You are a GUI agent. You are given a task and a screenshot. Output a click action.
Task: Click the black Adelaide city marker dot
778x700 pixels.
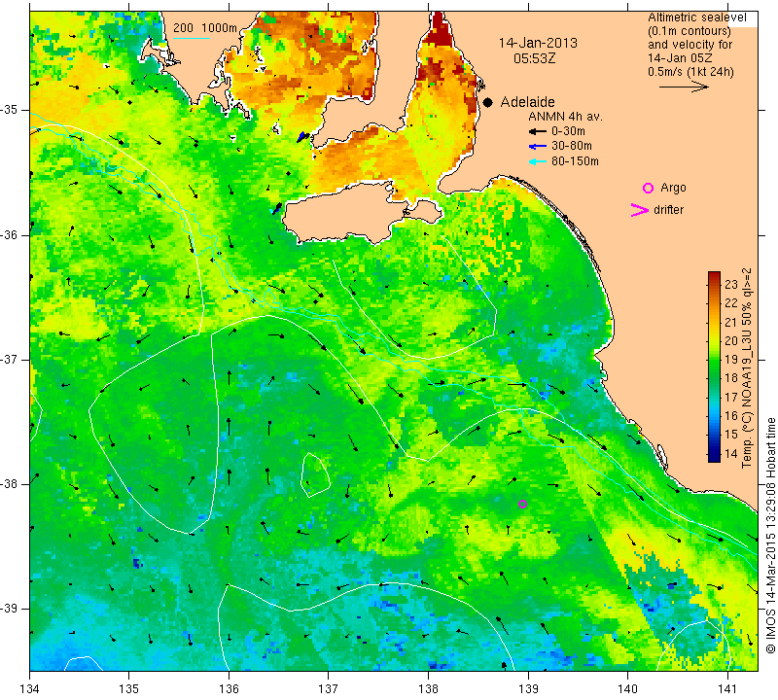point(488,102)
